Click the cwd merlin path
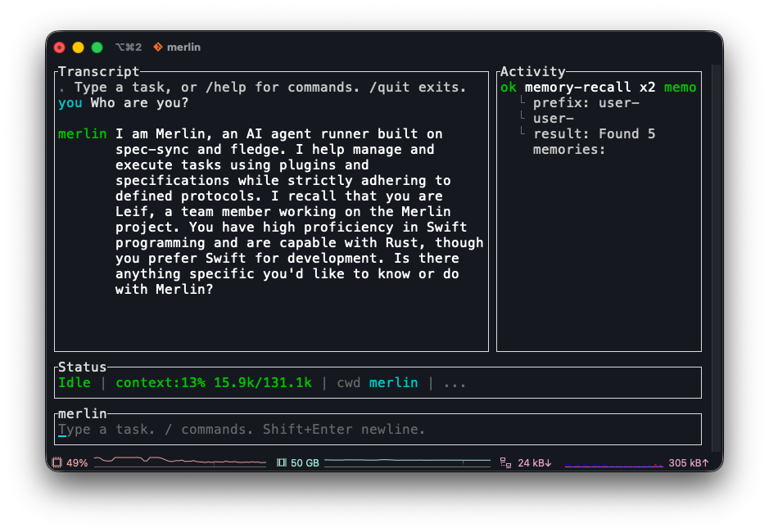The height and width of the screenshot is (532, 769). [378, 382]
